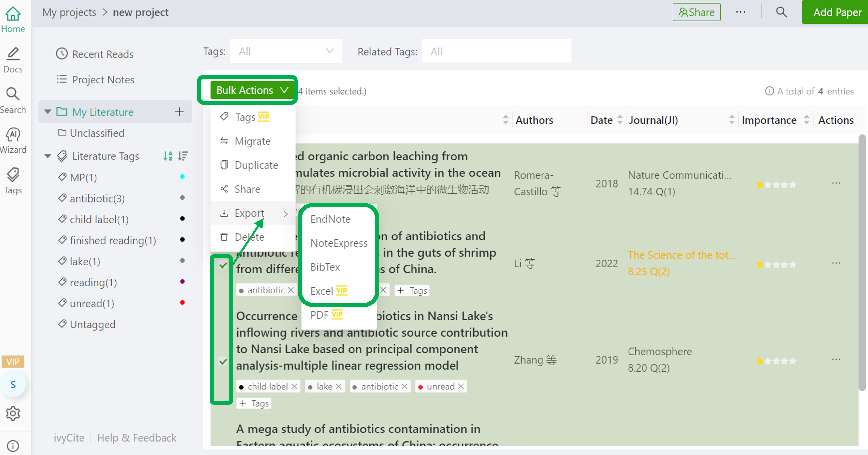Open the Tags sidebar section

[13, 181]
